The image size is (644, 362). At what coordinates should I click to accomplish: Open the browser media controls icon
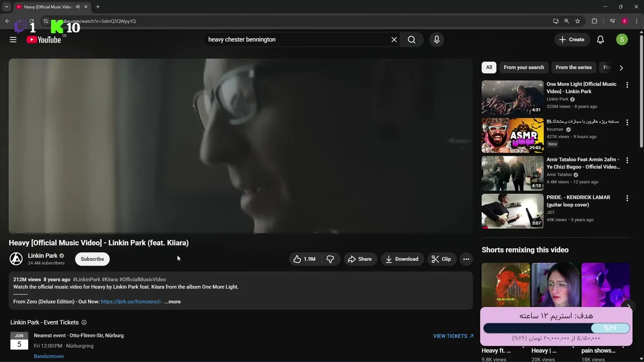pyautogui.click(x=612, y=21)
